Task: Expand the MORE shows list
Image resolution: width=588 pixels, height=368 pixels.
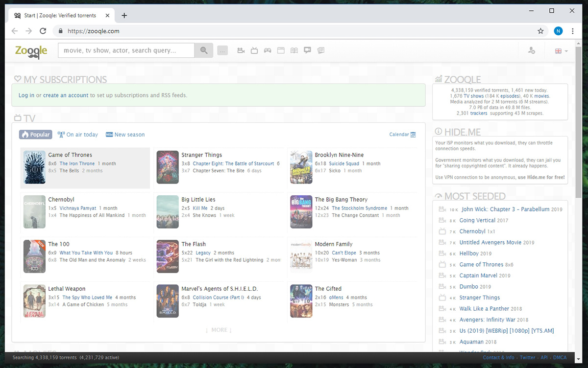Action: 219,330
